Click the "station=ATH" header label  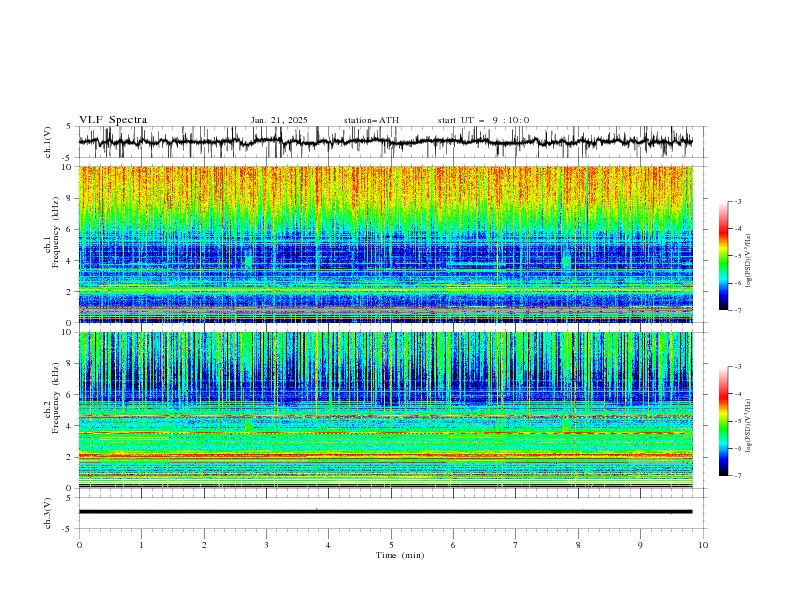[x=371, y=120]
